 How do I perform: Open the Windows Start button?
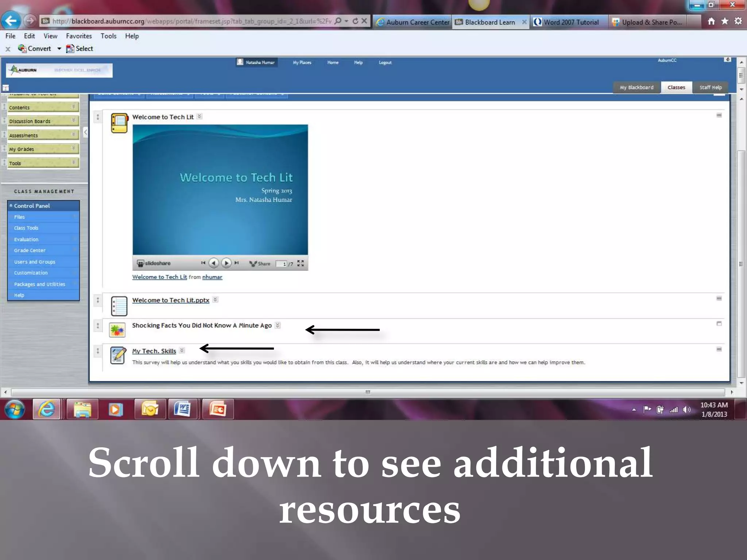coord(15,409)
